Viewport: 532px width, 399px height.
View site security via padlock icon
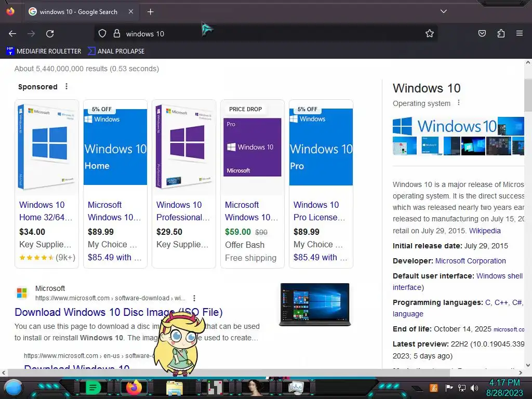click(117, 34)
